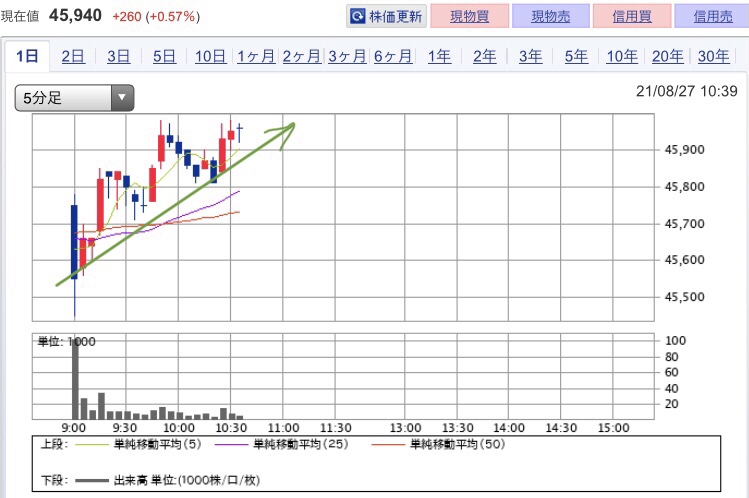Screen dimensions: 749x498
Task: Open the 5年 chart range
Action: pos(576,56)
